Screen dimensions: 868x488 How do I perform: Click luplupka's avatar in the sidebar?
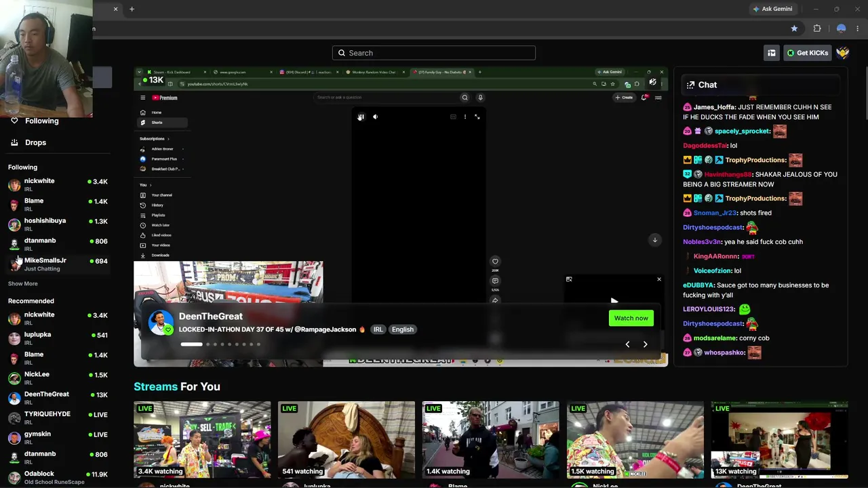coord(14,338)
